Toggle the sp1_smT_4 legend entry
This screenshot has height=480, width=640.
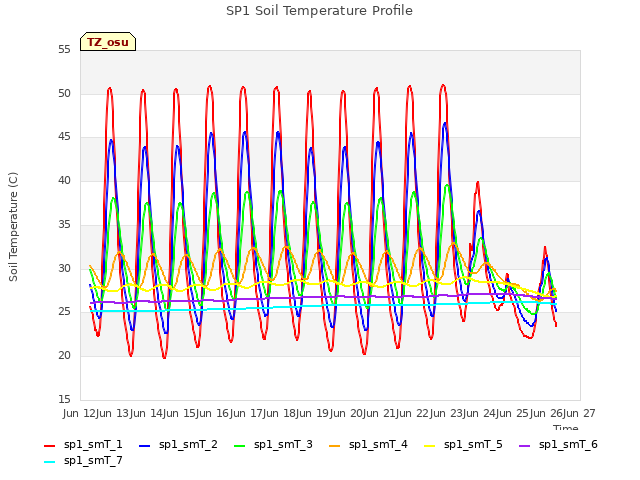[369, 444]
